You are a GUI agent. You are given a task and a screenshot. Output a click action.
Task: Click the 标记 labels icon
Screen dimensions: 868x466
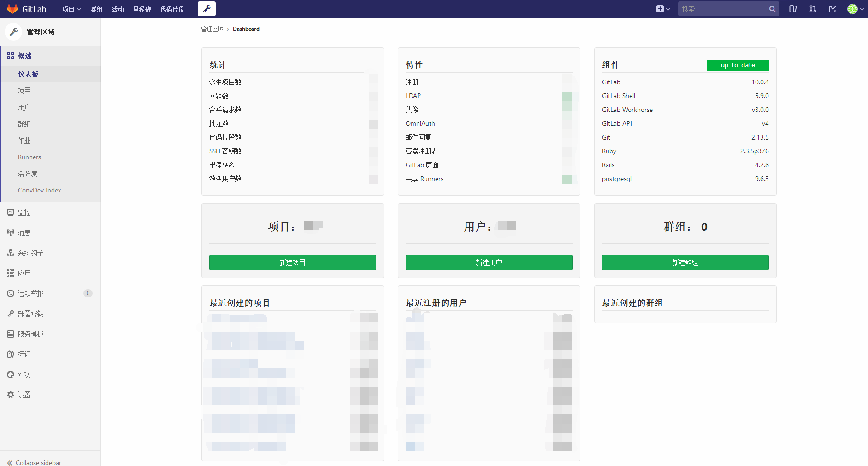(x=11, y=354)
